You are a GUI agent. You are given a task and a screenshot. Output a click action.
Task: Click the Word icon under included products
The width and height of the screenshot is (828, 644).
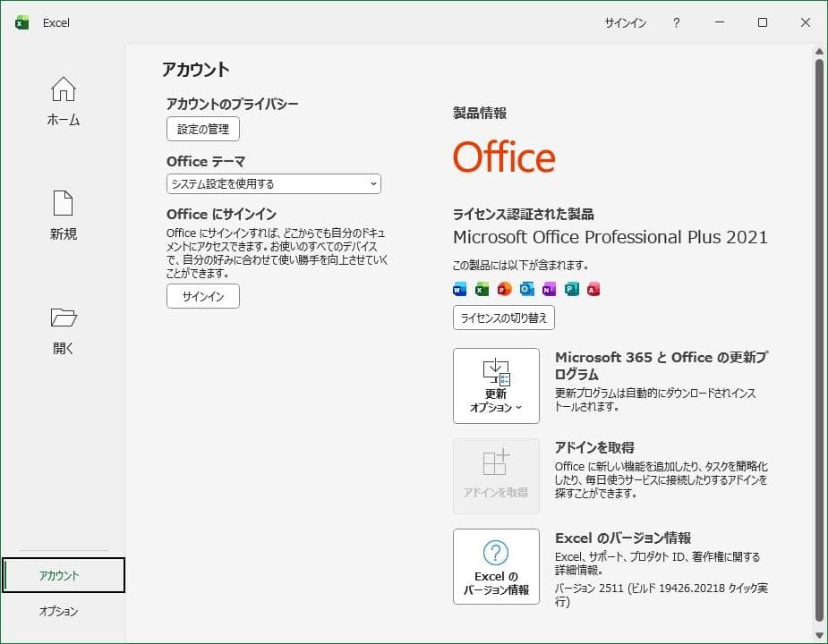459,289
